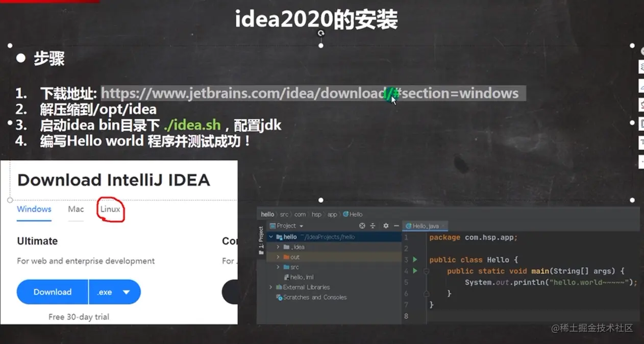Viewport: 644px width, 344px height.
Task: Click the hello.iml file icon
Action: point(286,277)
